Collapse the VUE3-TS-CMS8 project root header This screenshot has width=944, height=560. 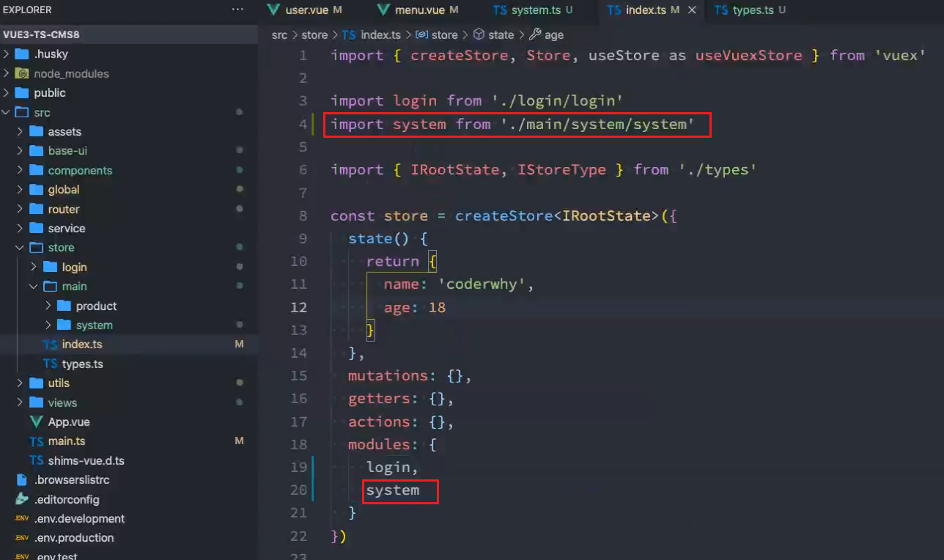tap(129, 34)
